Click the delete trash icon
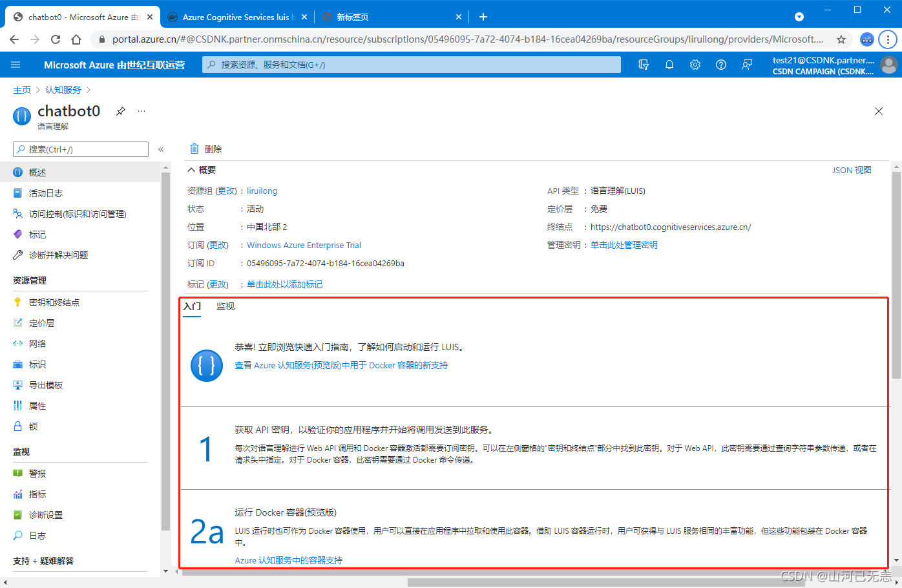The image size is (902, 588). tap(194, 149)
